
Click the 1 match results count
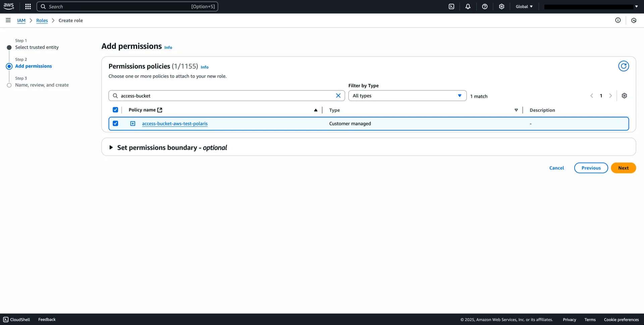pos(479,96)
